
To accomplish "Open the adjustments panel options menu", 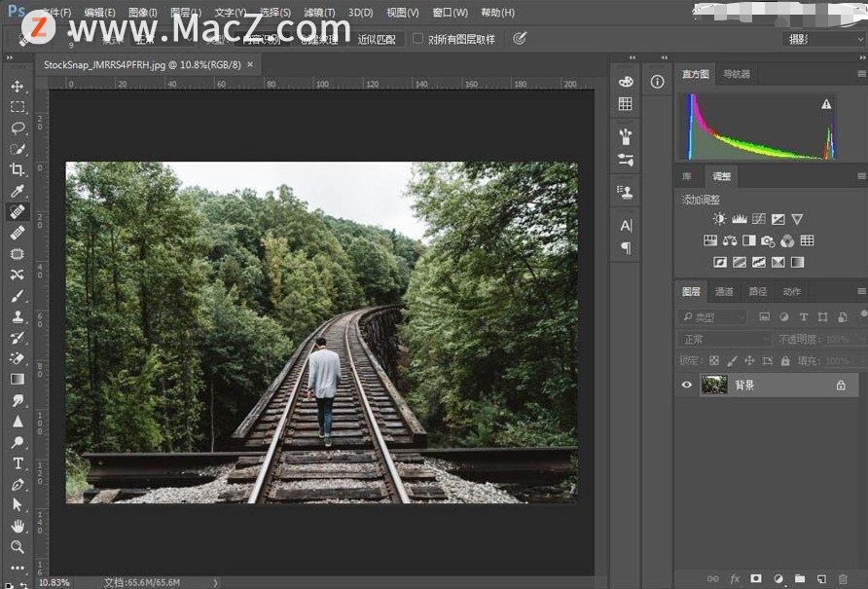I will point(861,176).
